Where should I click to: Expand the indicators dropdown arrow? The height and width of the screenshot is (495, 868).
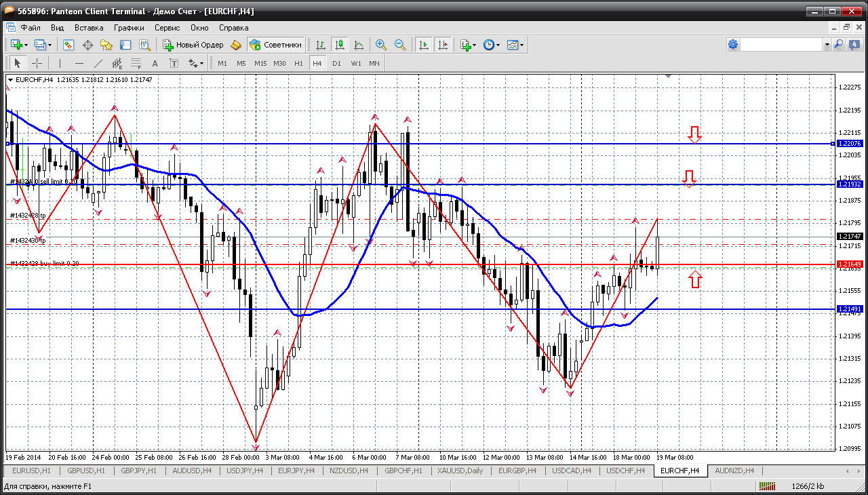point(474,45)
